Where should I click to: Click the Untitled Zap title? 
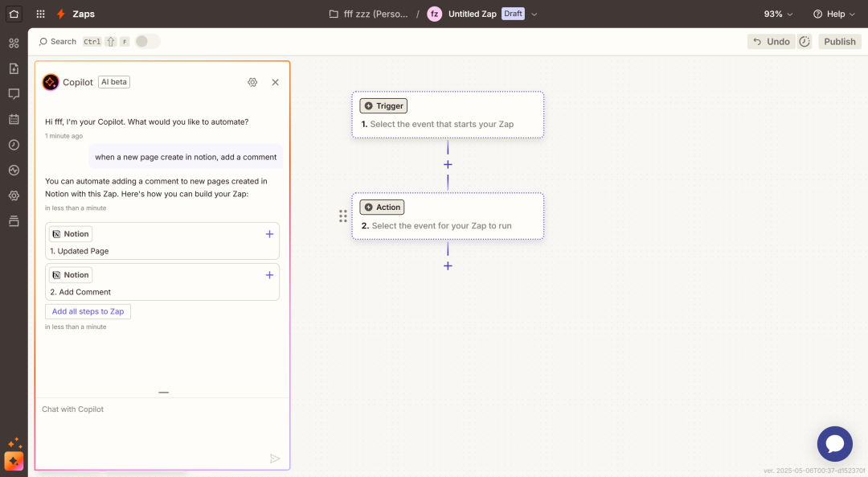tap(473, 14)
